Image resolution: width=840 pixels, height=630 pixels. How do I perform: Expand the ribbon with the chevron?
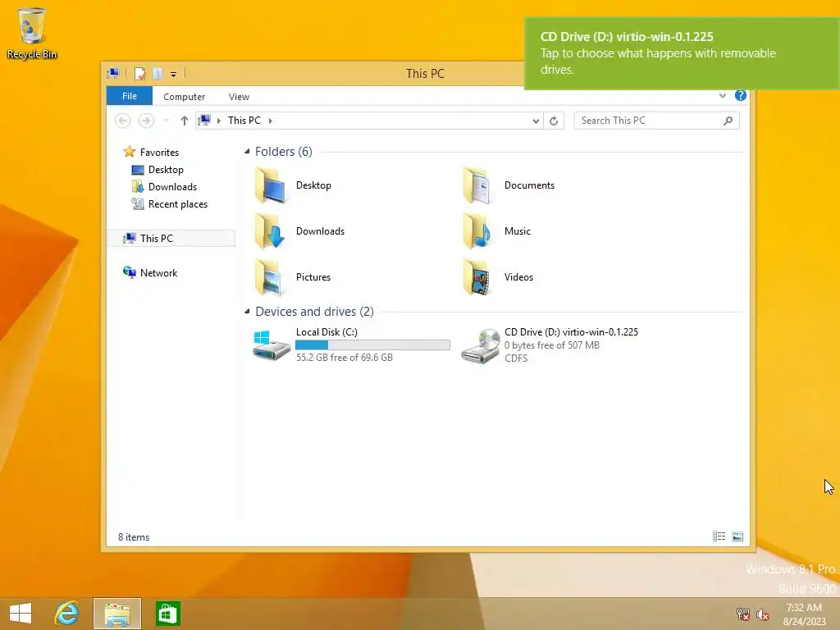pyautogui.click(x=722, y=95)
